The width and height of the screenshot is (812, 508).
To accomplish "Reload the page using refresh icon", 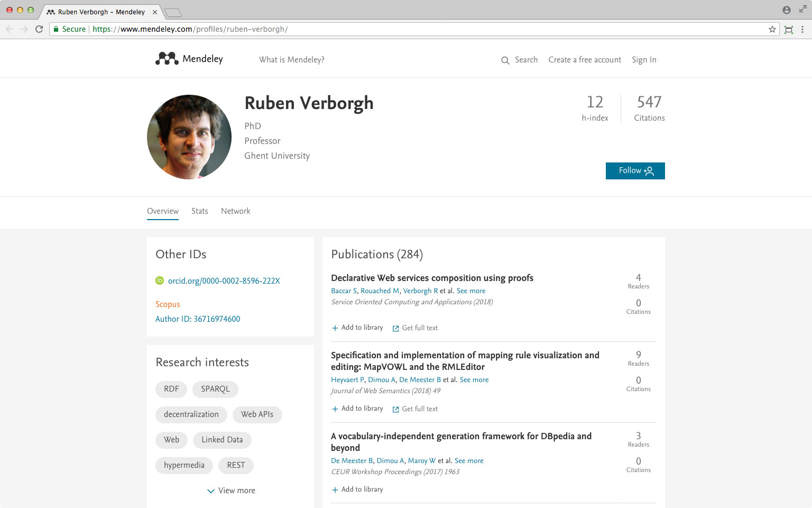I will [39, 29].
